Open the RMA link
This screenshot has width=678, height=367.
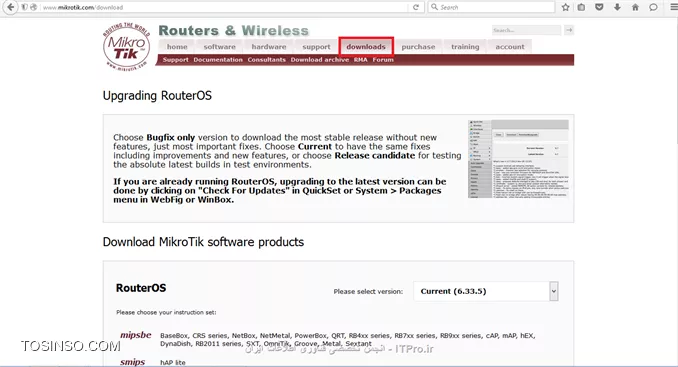point(361,60)
